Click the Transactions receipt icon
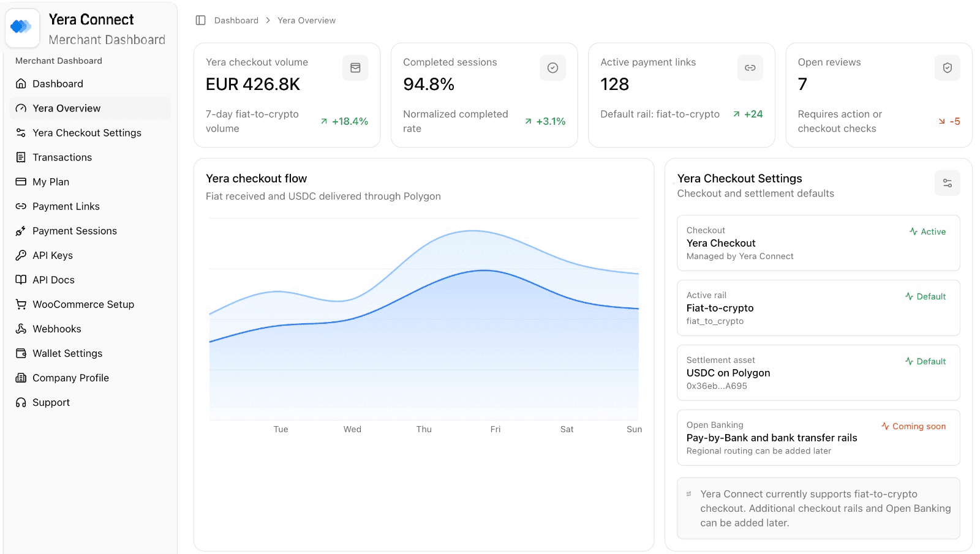980x554 pixels. coord(21,157)
